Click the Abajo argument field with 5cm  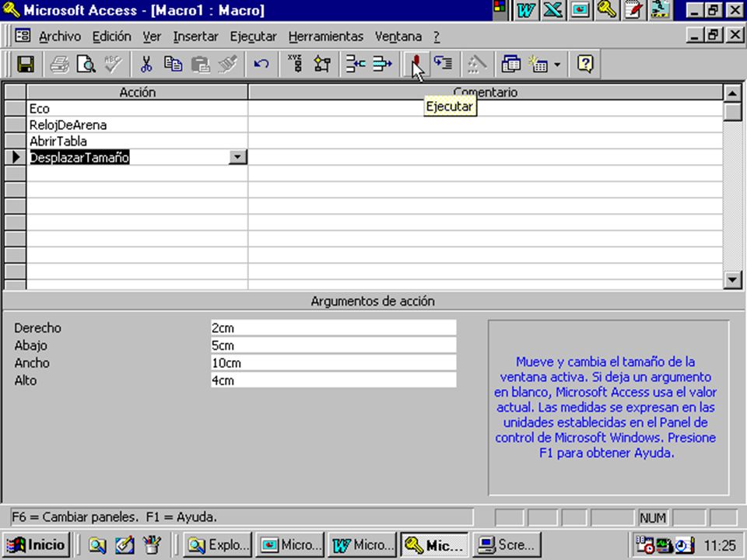(x=334, y=345)
